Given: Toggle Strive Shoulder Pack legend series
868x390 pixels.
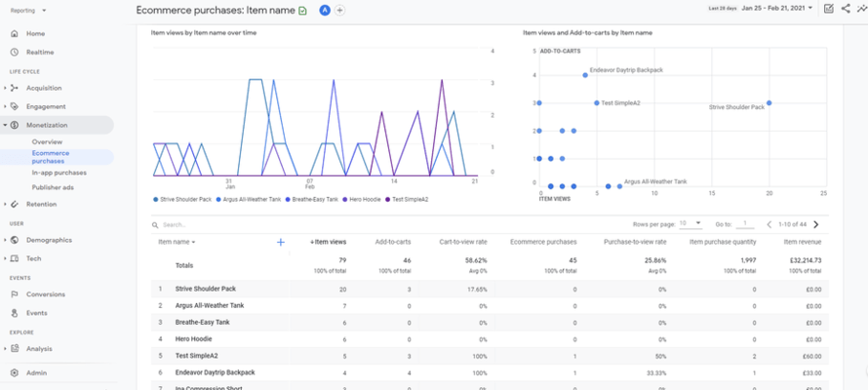Looking at the screenshot, I should (x=185, y=199).
